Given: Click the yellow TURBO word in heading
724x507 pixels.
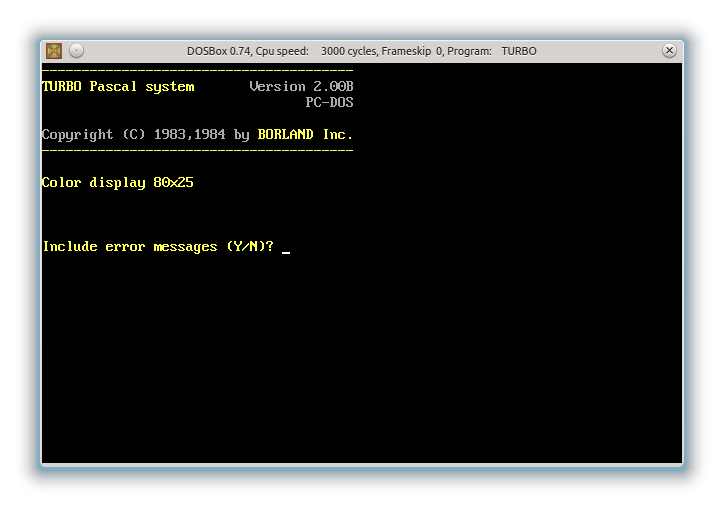Looking at the screenshot, I should (61, 86).
